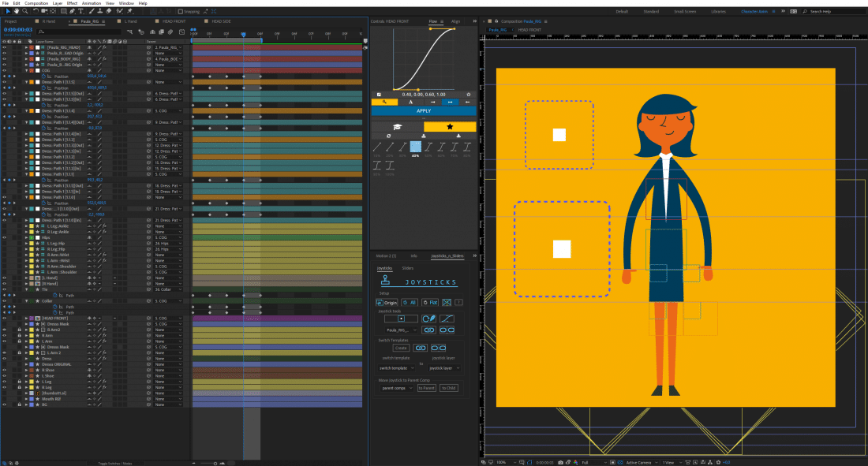Toggle visibility of the COG layer
The height and width of the screenshot is (466, 868).
click(4, 70)
